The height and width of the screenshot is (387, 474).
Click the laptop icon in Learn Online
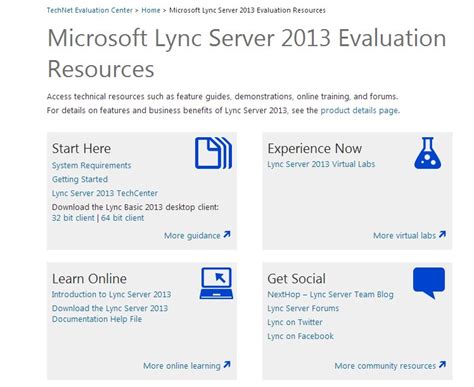click(x=217, y=283)
